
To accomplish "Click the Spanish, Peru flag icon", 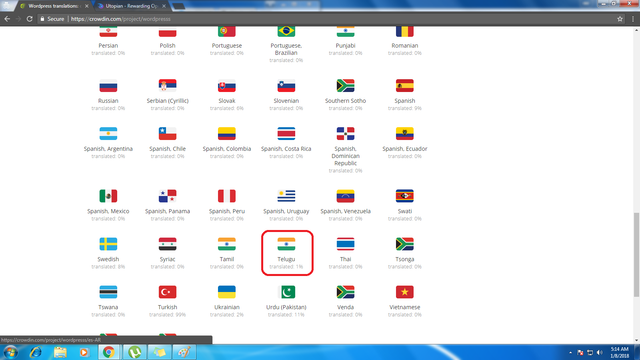I will pos(227,196).
